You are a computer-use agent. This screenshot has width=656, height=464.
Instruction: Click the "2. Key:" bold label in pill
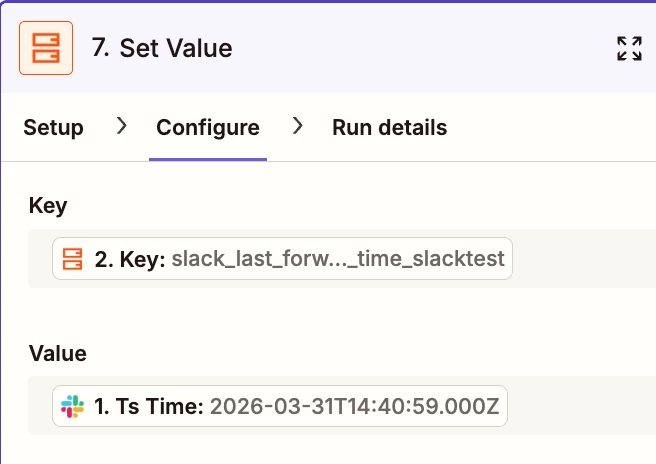click(130, 259)
